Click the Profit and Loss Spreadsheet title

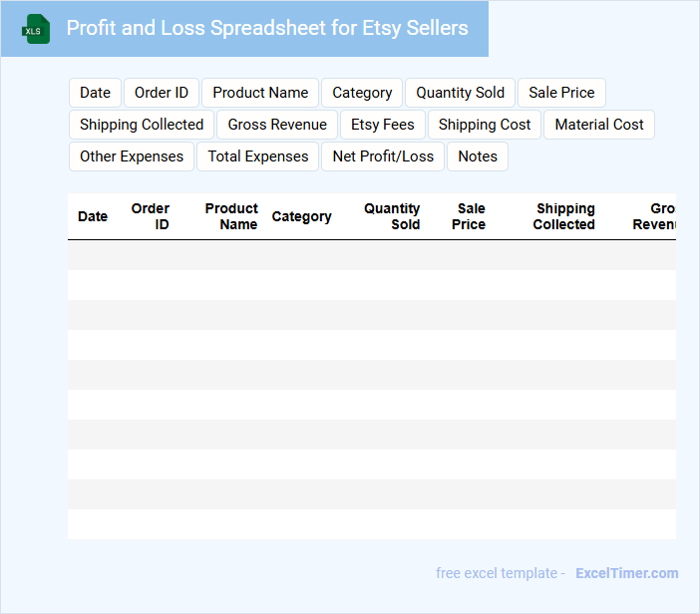267,28
